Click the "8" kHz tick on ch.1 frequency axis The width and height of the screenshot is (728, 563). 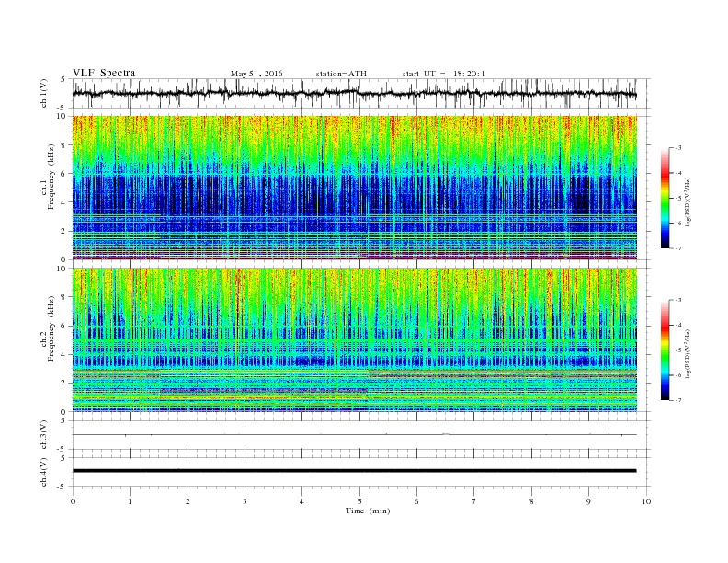click(64, 145)
